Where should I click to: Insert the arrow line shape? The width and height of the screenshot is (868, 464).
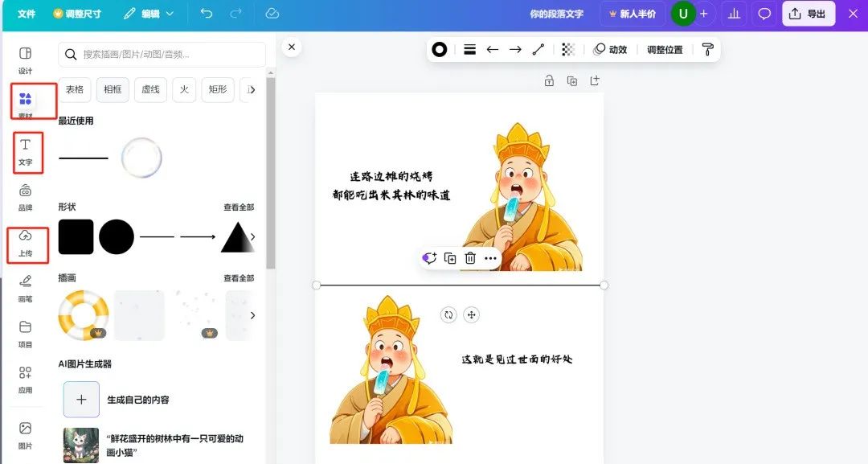pos(198,237)
